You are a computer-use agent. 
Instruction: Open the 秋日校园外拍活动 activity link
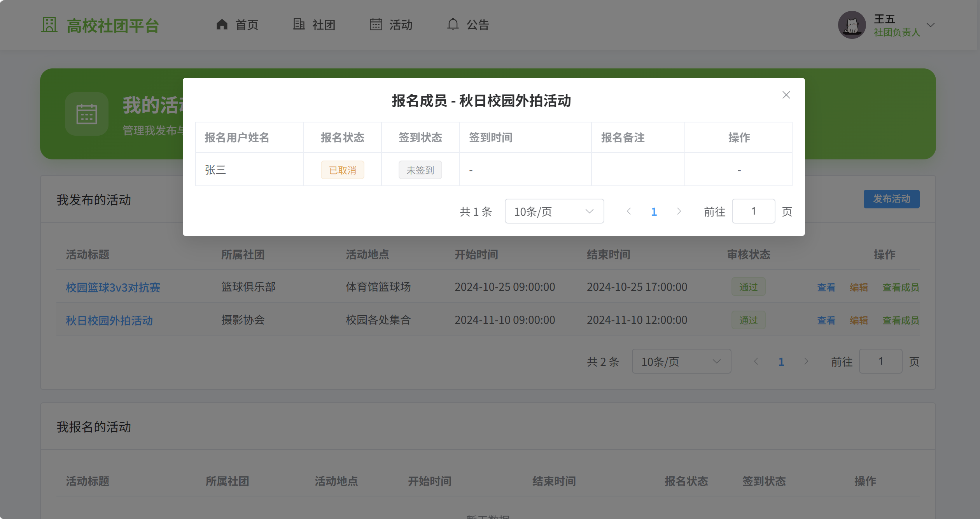(x=109, y=320)
